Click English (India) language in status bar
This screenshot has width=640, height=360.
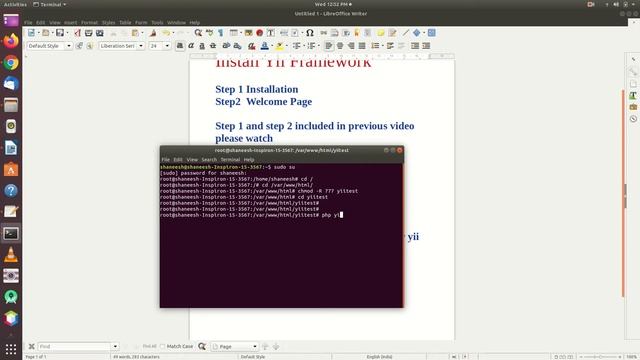point(379,357)
